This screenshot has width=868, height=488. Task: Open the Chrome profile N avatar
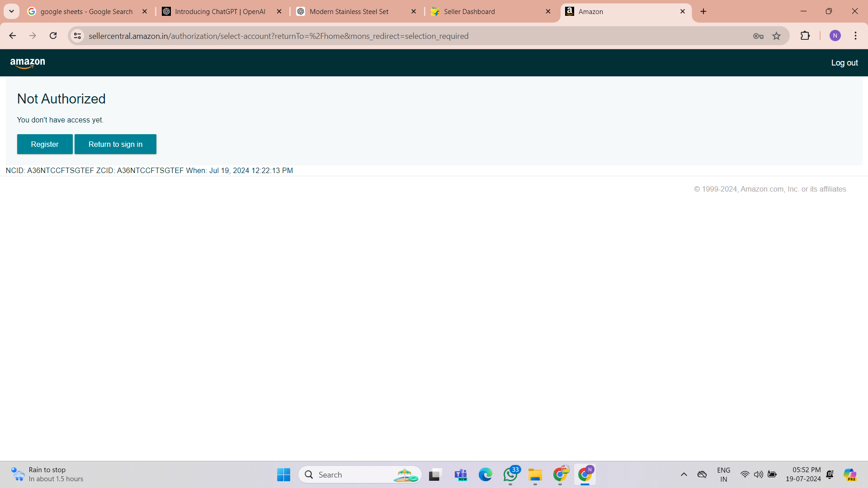835,36
